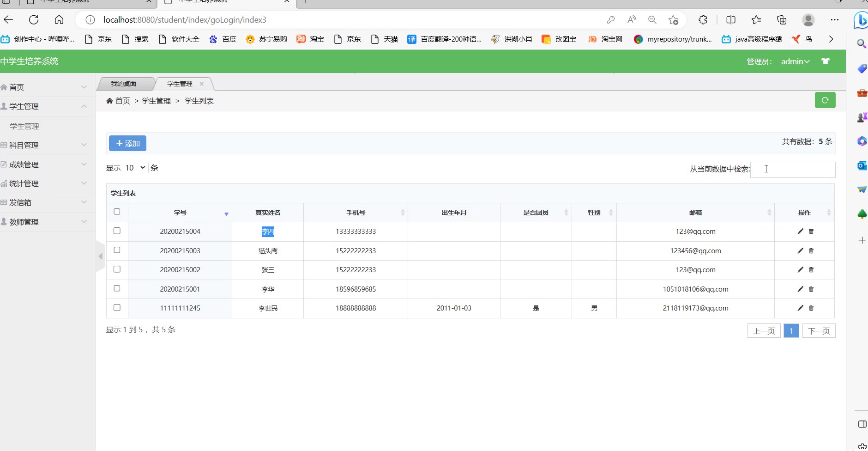Go to 下一页 next page

point(819,331)
